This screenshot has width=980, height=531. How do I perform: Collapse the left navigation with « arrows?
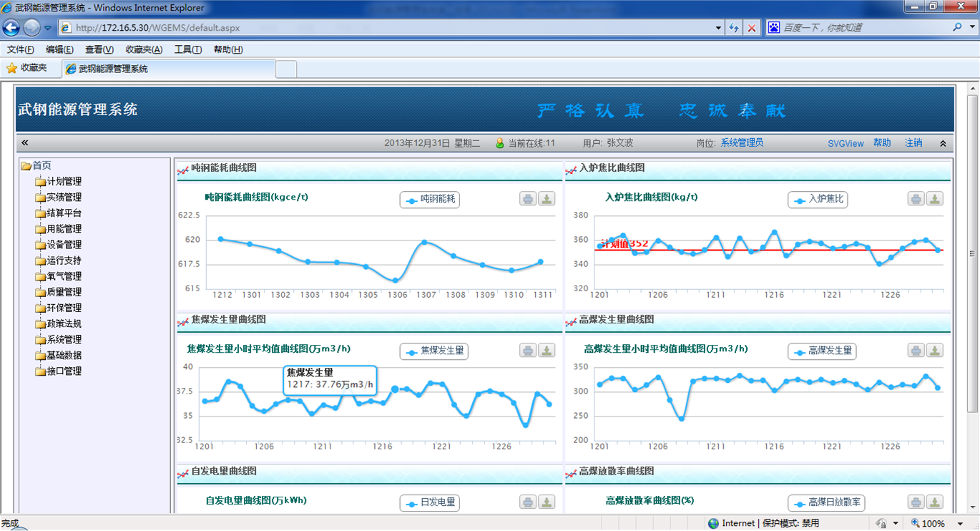tap(25, 143)
